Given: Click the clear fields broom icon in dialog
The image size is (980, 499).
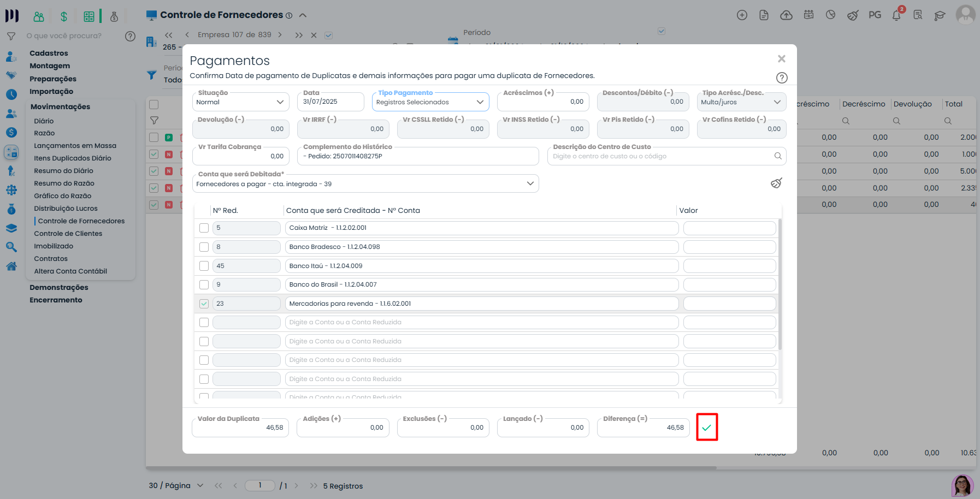Looking at the screenshot, I should click(x=776, y=183).
